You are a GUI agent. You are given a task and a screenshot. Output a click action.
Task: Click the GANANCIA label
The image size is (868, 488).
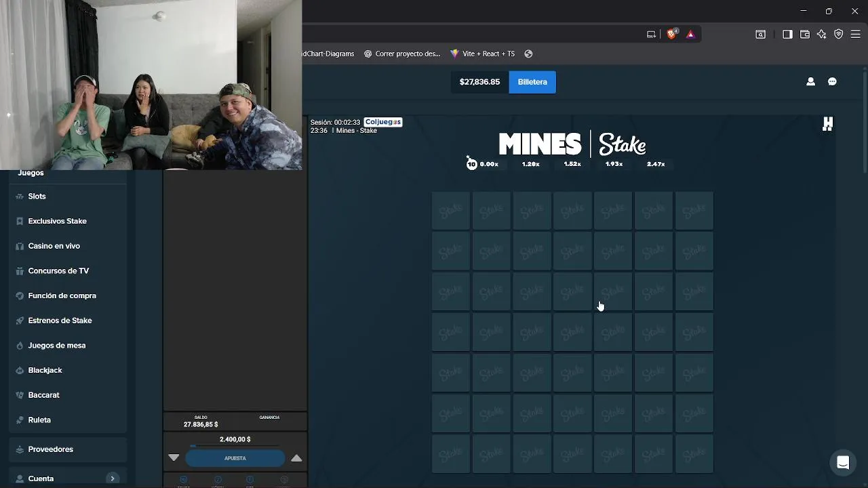[269, 418]
